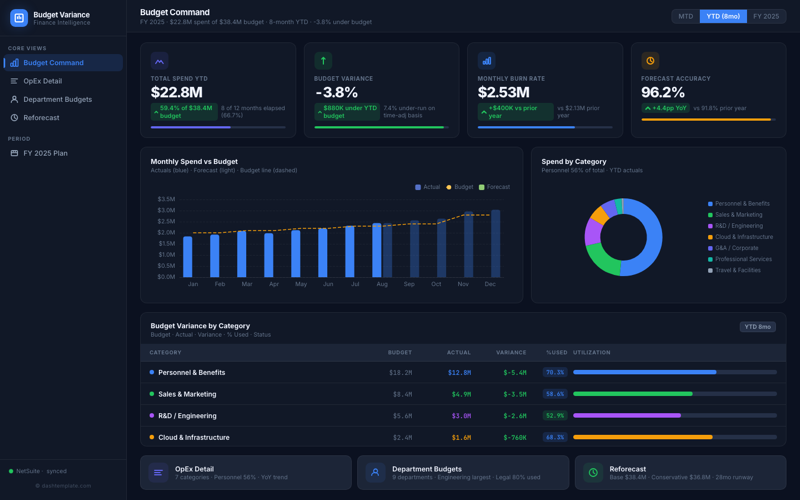Screen dimensions: 800x500
Task: Switch to the MTD period view
Action: pos(685,16)
